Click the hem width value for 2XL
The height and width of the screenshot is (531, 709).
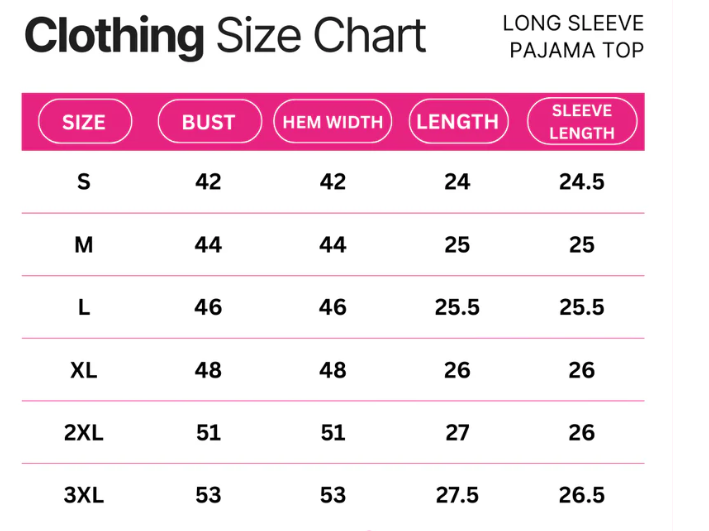332,433
